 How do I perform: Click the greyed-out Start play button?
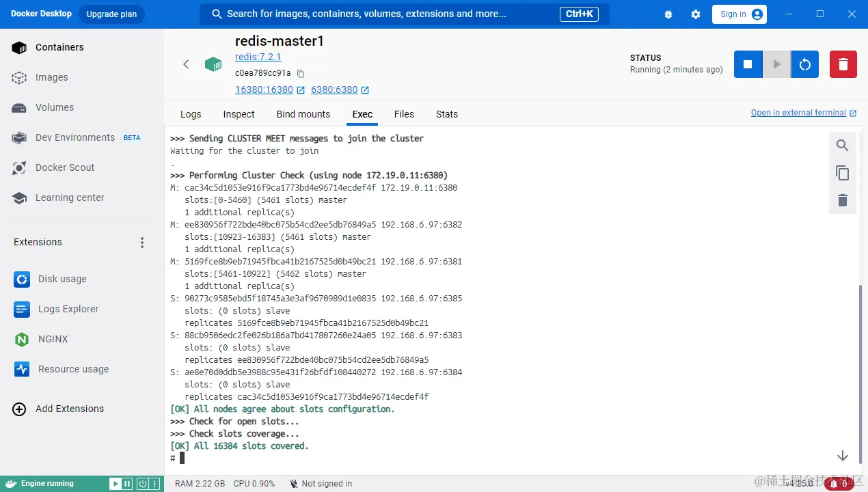(776, 64)
